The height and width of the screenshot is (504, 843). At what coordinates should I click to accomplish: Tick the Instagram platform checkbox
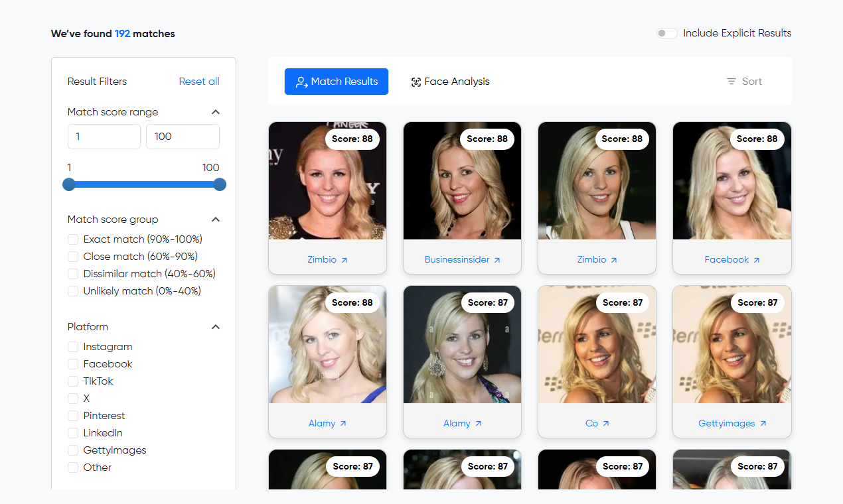pos(73,347)
